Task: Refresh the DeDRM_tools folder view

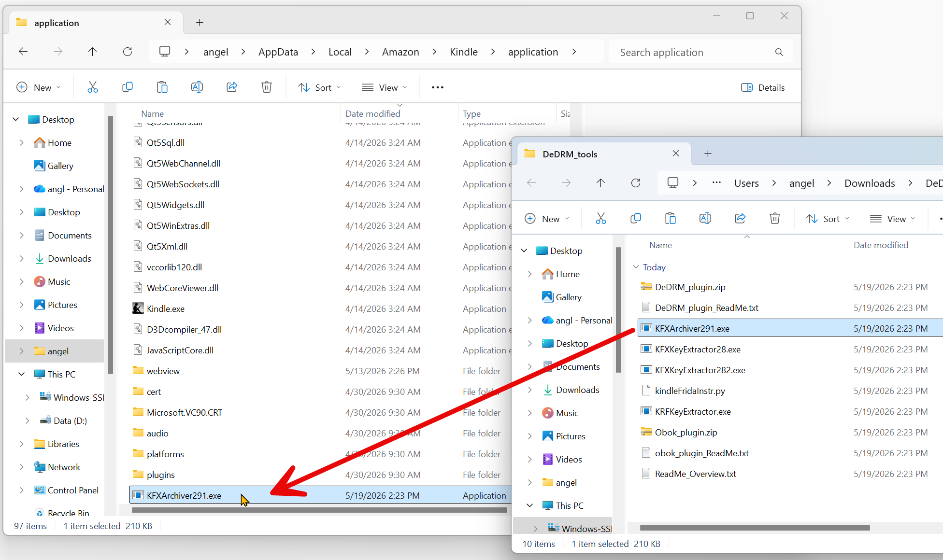Action: [636, 183]
